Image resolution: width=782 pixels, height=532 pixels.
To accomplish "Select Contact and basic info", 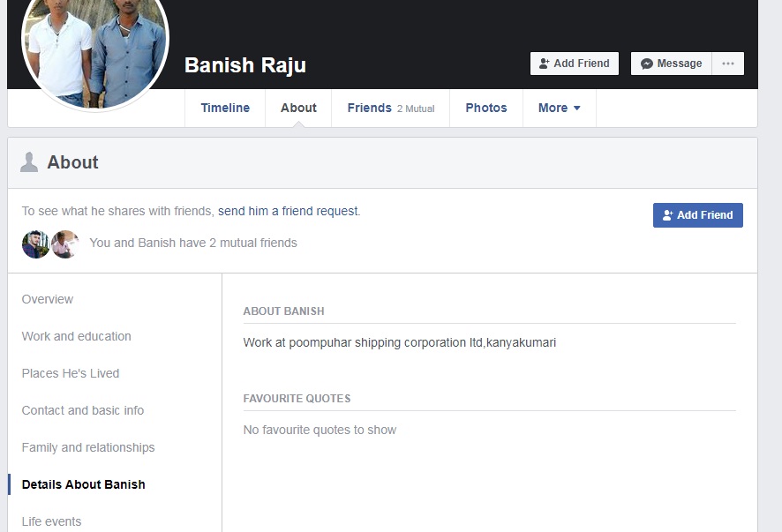I will click(x=83, y=410).
